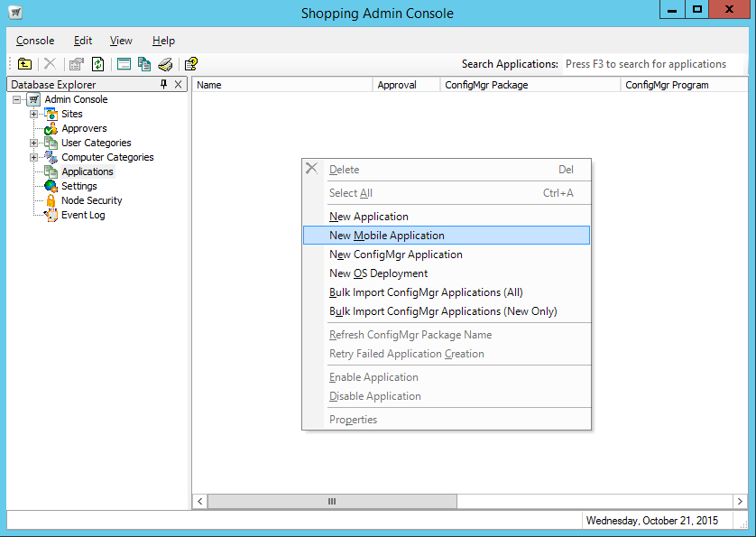Click the Settings globe icon in the tree
The height and width of the screenshot is (537, 756).
click(x=51, y=186)
